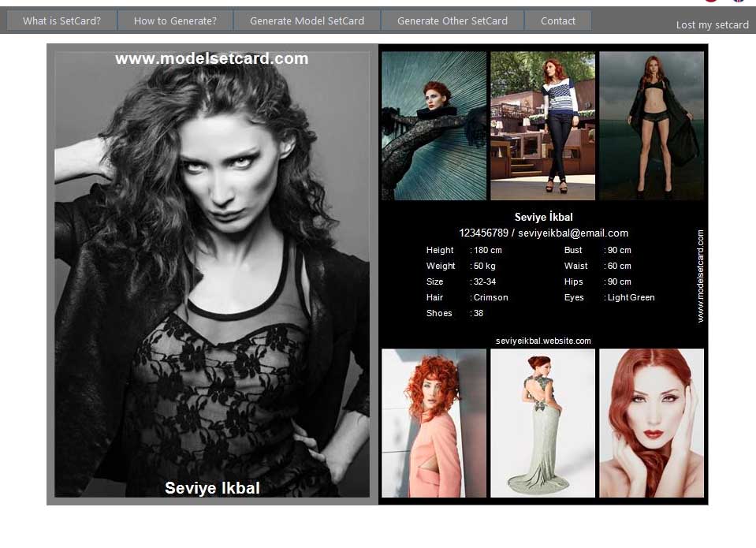This screenshot has width=756, height=548.
Task: Click the Contact navigation button
Action: [557, 21]
